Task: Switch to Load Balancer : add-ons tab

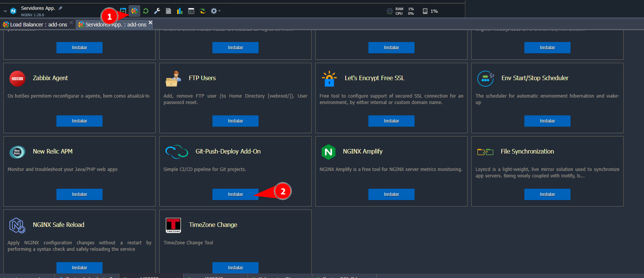Action: 38,25
